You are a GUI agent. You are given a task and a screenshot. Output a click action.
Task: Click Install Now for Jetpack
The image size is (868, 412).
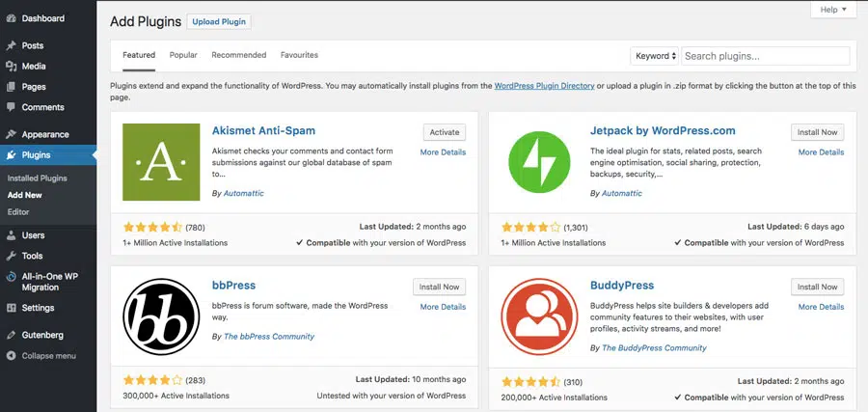coord(818,132)
